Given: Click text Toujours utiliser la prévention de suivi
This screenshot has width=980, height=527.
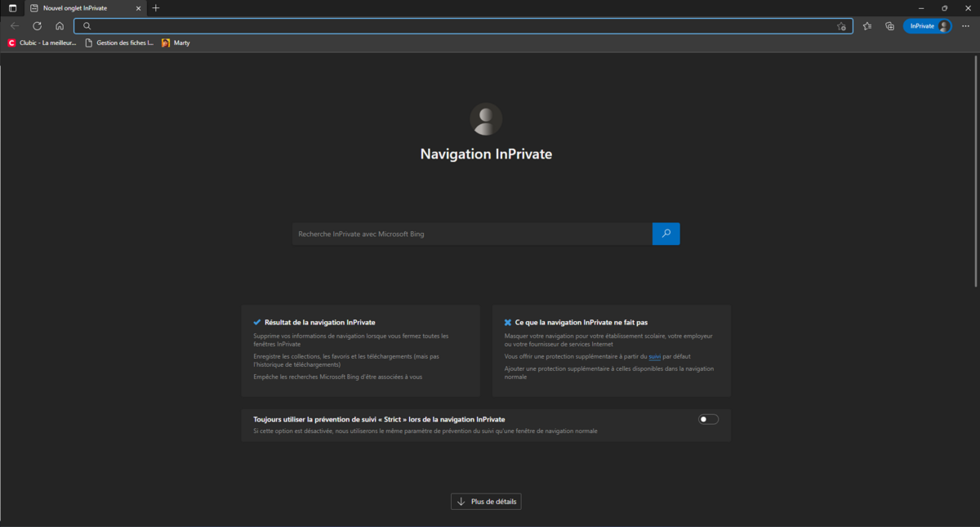Looking at the screenshot, I should (379, 419).
